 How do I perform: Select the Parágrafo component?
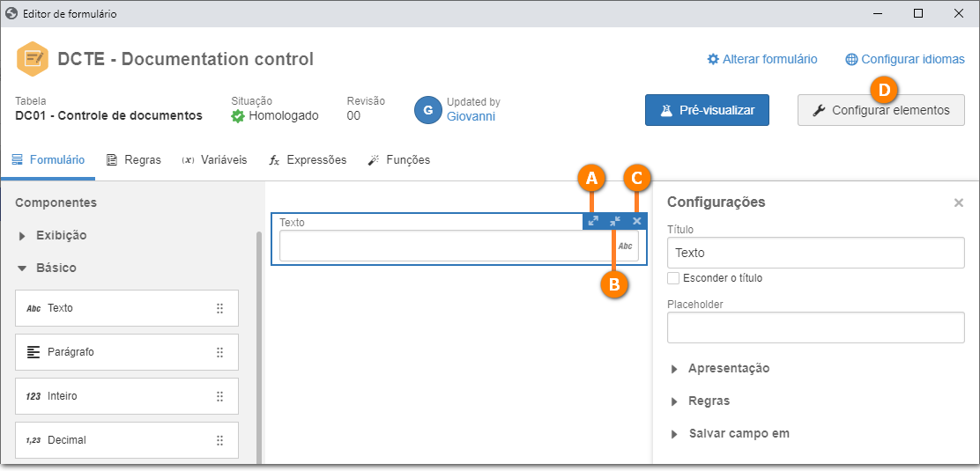127,352
